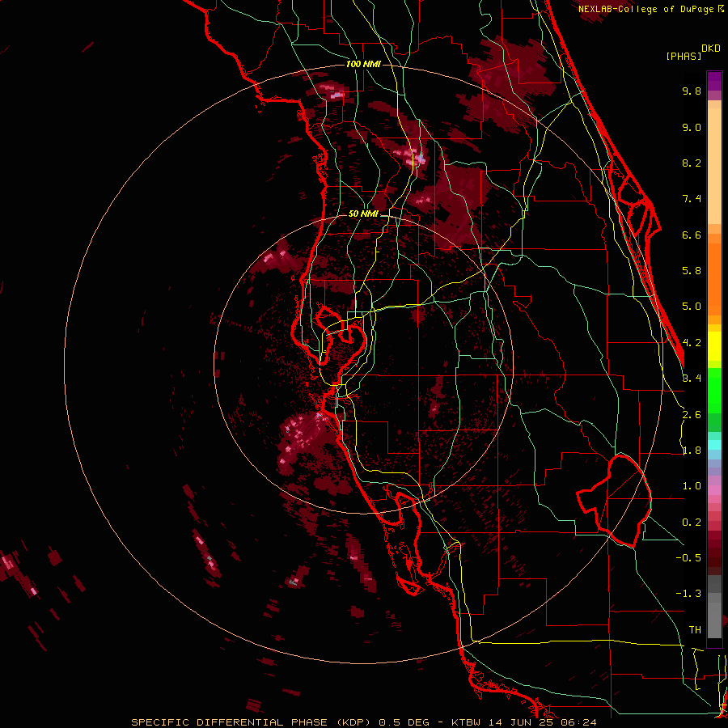The width and height of the screenshot is (728, 728).
Task: Click the 2.6 scale value
Action: pos(692,415)
